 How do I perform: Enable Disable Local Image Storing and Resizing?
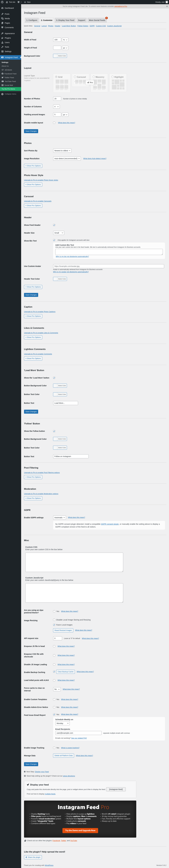(x=54, y=620)
